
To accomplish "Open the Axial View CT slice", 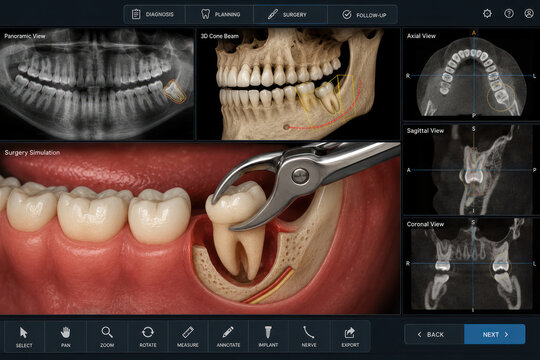I will pos(471,74).
